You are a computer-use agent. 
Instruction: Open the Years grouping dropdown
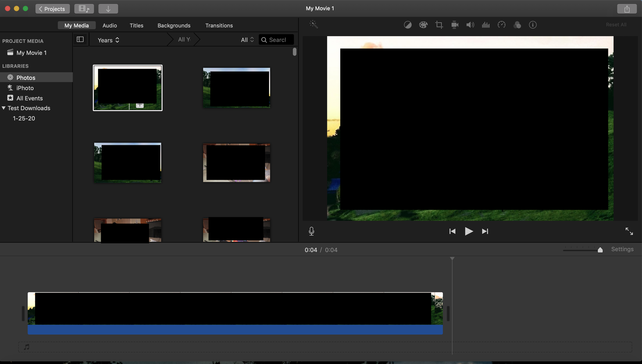[108, 40]
